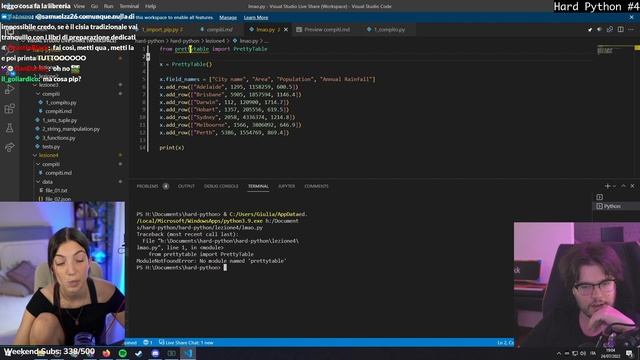
Task: Collapse the compiti folder under lezione4
Action: 51,164
